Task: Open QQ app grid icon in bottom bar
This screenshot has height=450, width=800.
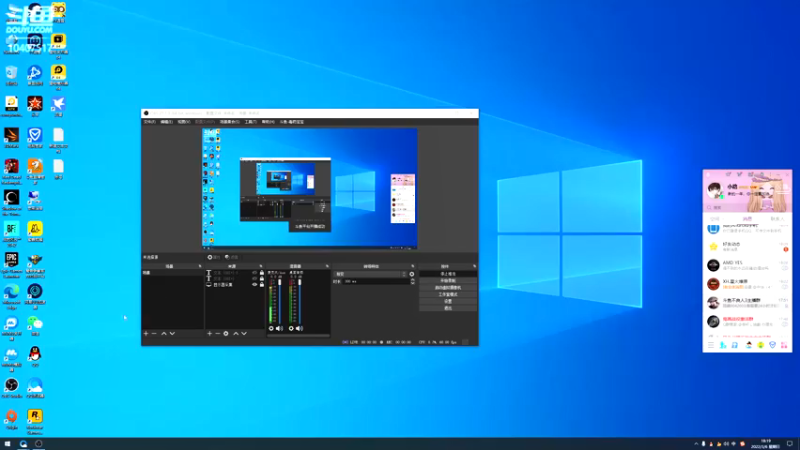Action: (784, 345)
